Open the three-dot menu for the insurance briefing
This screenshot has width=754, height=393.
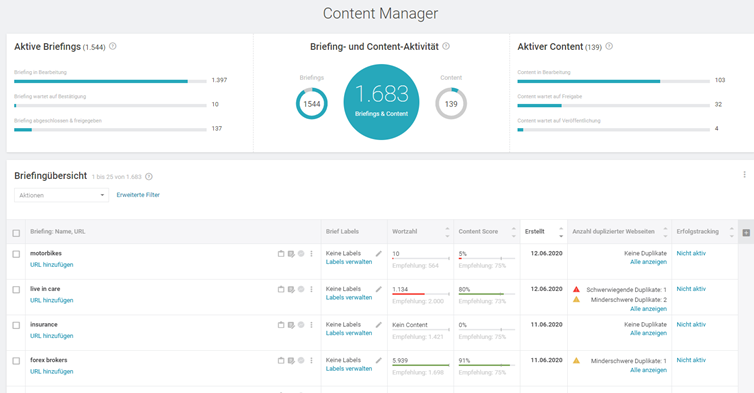(x=312, y=325)
